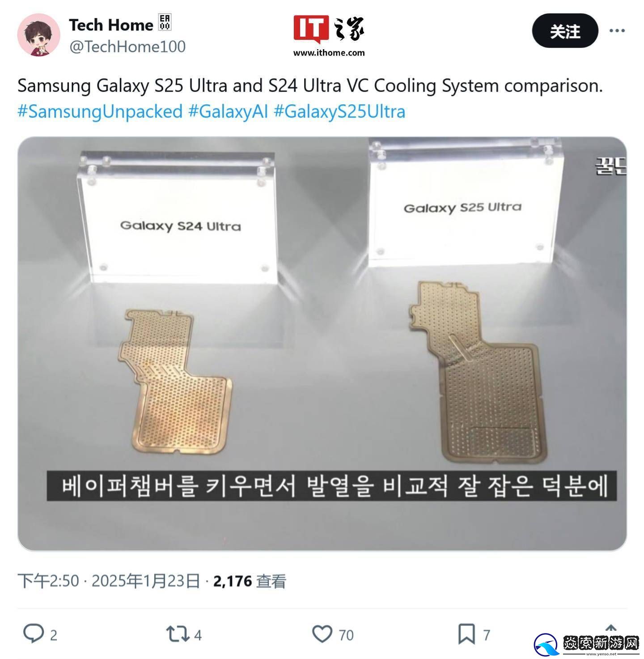Bookmark the tweet with the bookmark icon
The height and width of the screenshot is (659, 644).
[466, 634]
